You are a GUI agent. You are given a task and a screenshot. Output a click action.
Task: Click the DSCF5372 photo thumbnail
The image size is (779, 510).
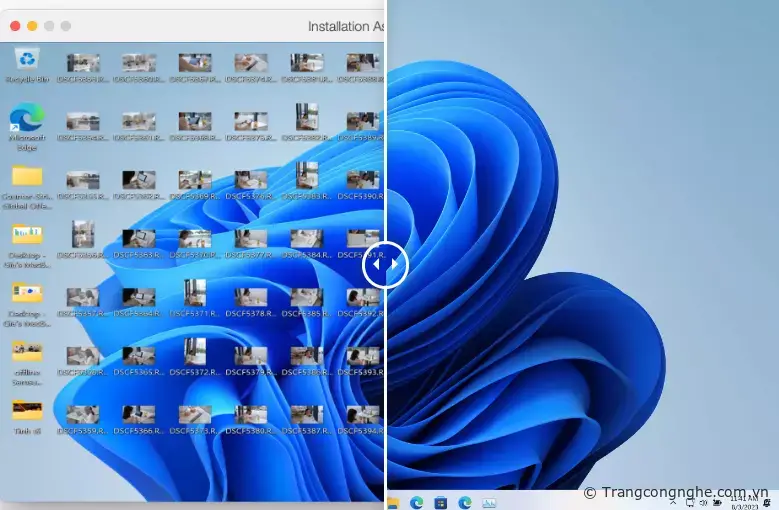pyautogui.click(x=195, y=355)
